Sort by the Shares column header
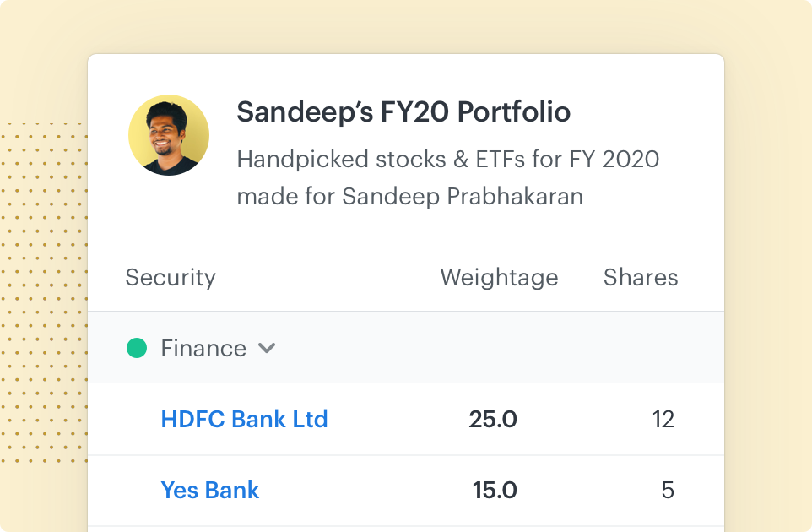Image resolution: width=812 pixels, height=532 pixels. click(x=641, y=278)
